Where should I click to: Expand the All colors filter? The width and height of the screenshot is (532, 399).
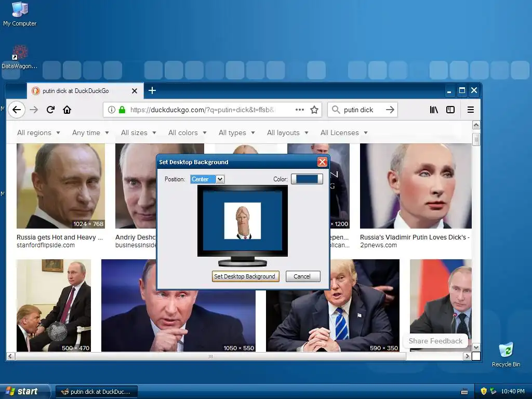(x=187, y=132)
